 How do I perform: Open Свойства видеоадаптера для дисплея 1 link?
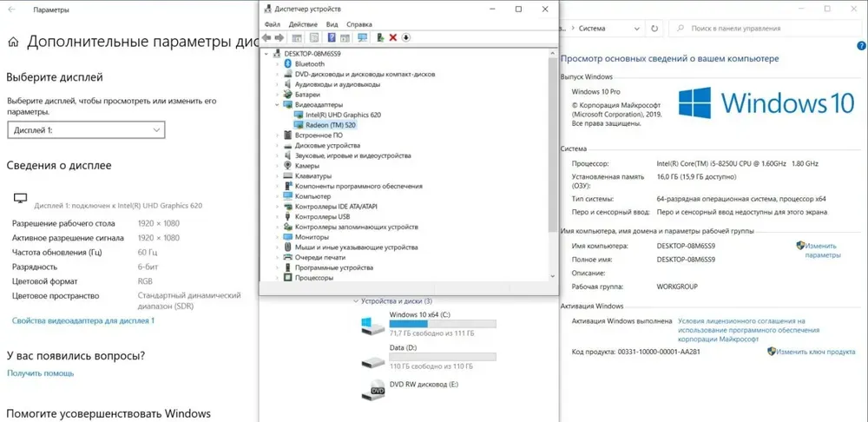82,321
